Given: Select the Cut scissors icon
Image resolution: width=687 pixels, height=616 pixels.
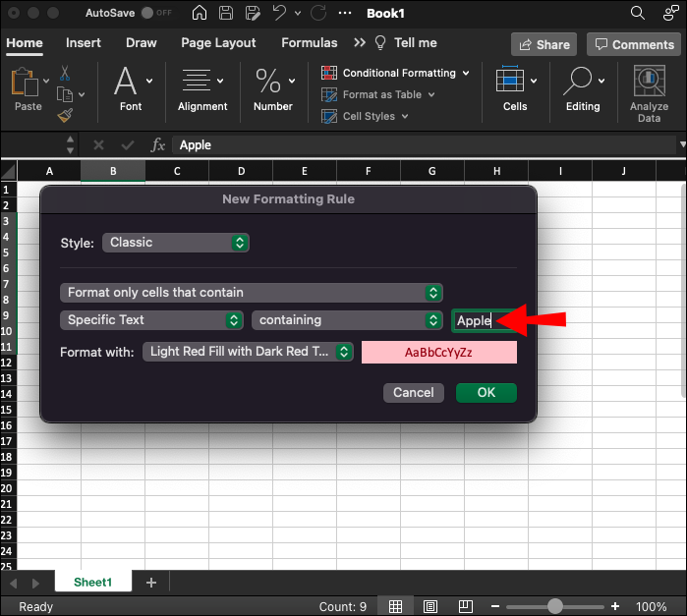Looking at the screenshot, I should [x=65, y=74].
